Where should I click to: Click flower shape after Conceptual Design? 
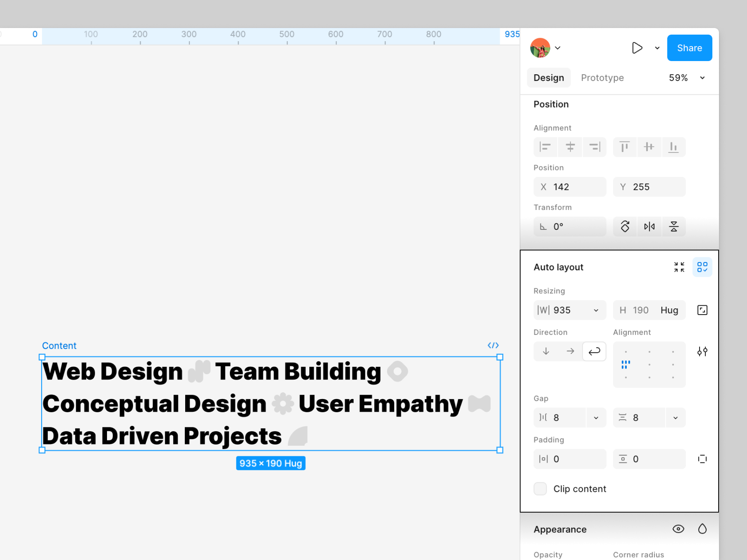(283, 404)
